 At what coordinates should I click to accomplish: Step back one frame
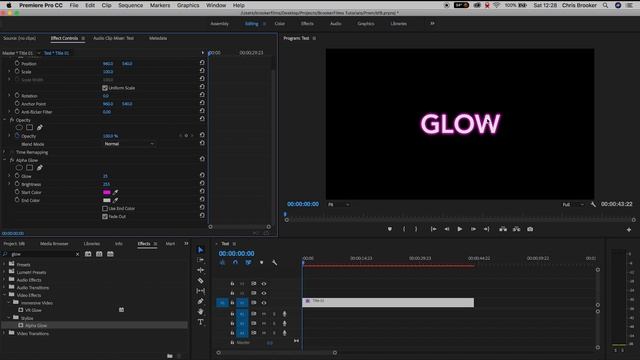point(447,229)
